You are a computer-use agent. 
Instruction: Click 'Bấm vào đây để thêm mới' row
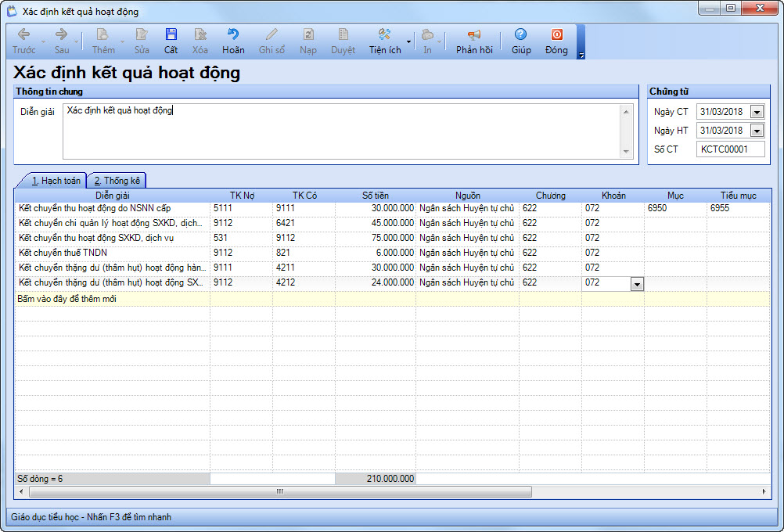tap(392, 299)
